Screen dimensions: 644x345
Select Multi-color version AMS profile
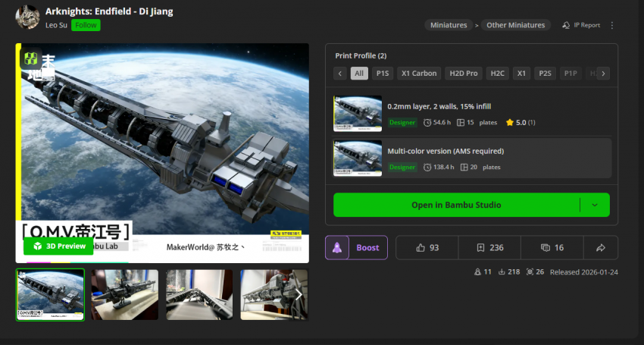pos(471,158)
